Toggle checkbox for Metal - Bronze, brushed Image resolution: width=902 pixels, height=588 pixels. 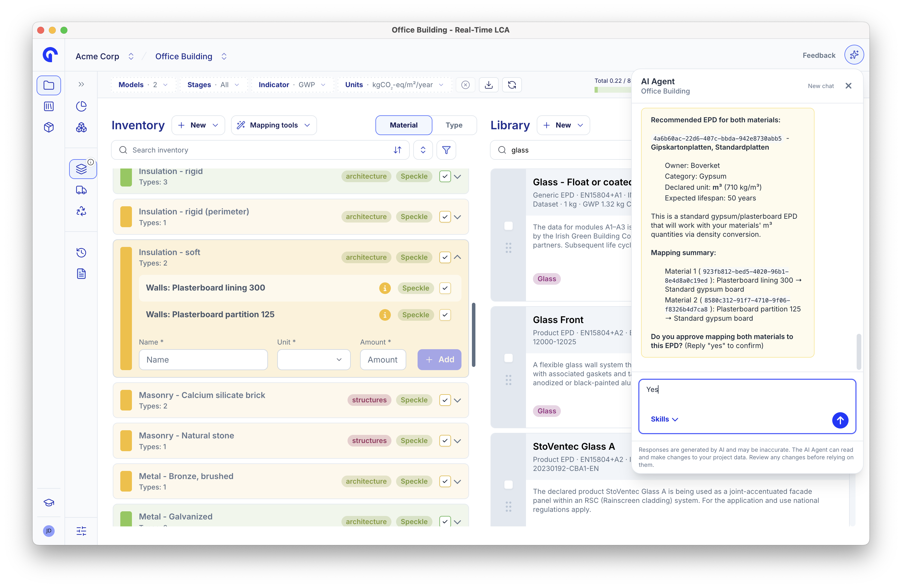click(445, 482)
